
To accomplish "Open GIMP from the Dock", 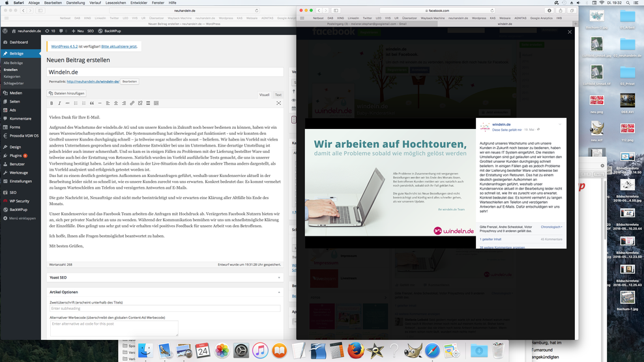I will point(413,351).
